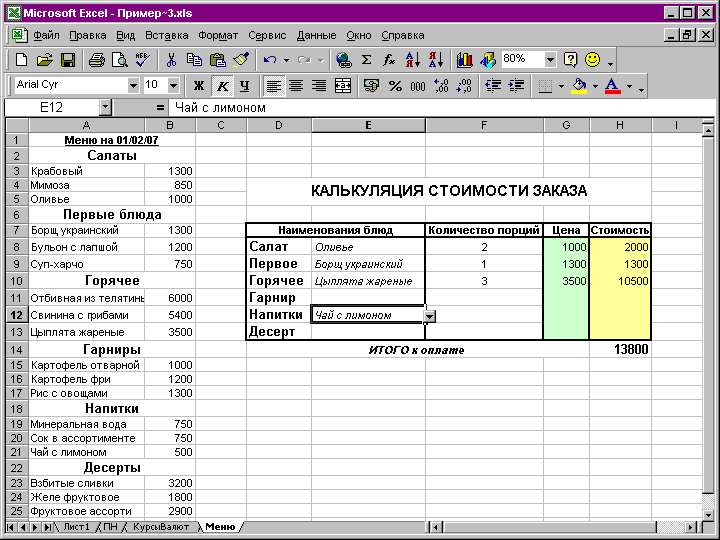720x540 pixels.
Task: Open undo history dropdown arrow
Action: 286,60
